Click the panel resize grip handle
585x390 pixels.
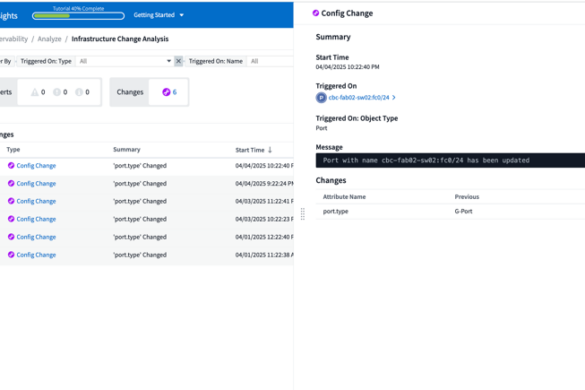[x=303, y=214]
